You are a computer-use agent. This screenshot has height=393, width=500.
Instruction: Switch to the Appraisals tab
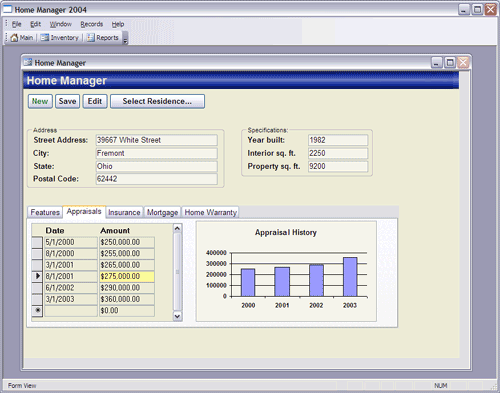coord(84,211)
